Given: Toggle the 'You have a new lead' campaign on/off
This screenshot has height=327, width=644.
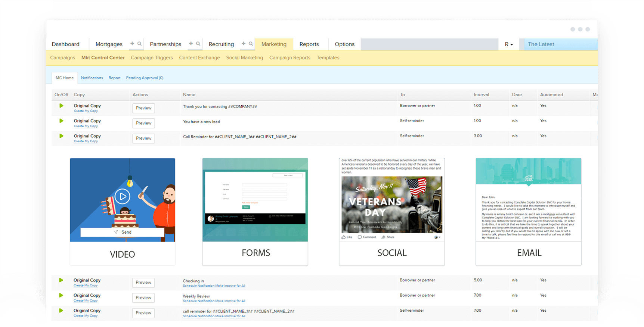Looking at the screenshot, I should [61, 121].
